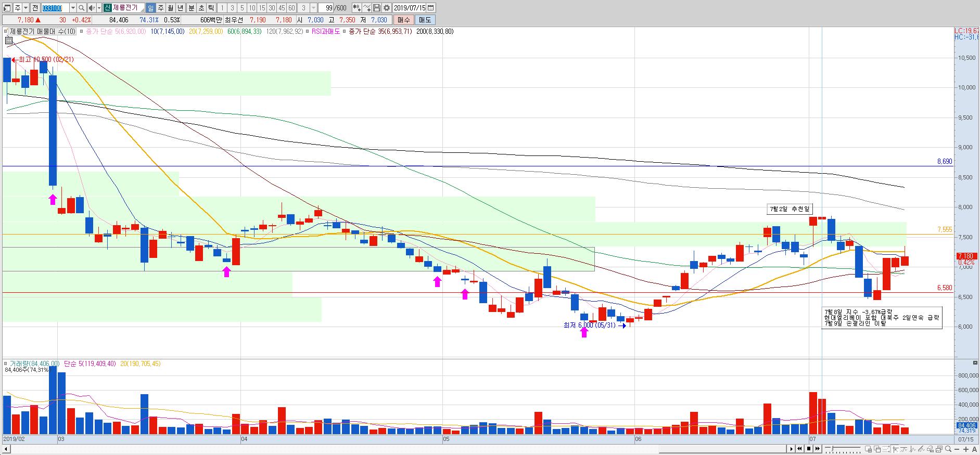Click the date field 2019/07/15
The image size is (980, 455).
[x=410, y=8]
